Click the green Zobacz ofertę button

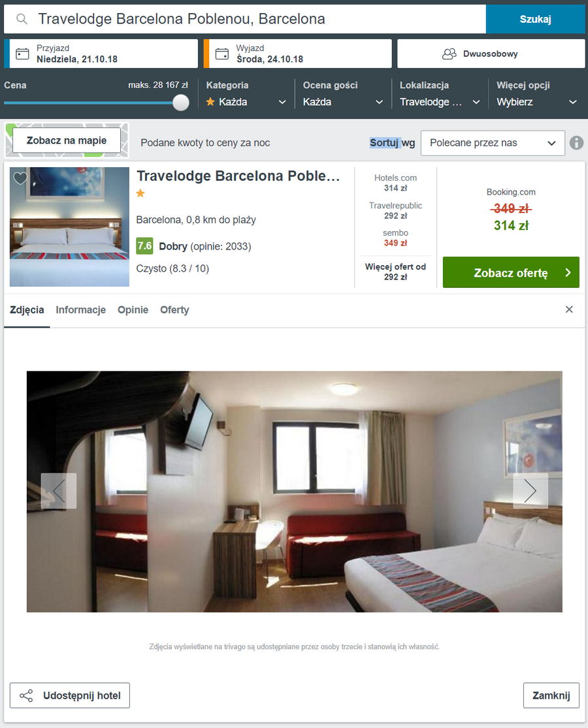(x=511, y=272)
